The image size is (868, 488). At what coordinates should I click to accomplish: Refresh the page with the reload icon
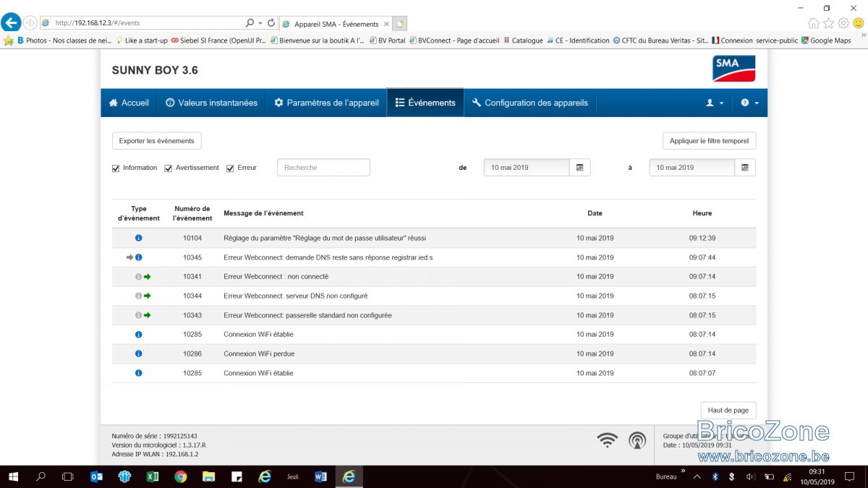pos(271,23)
